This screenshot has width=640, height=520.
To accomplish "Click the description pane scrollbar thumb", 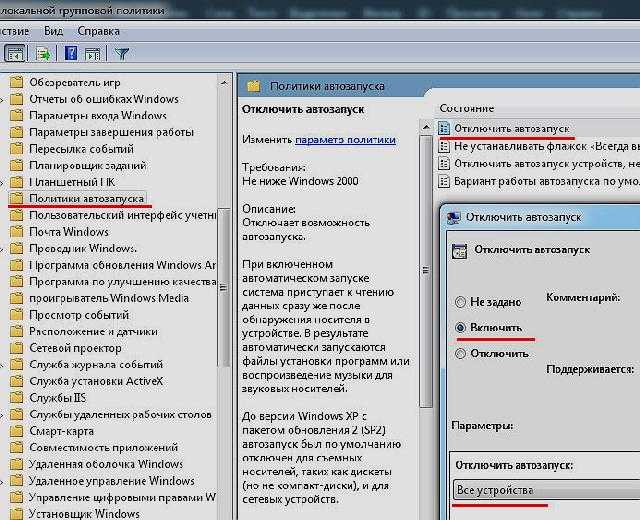I will point(426,271).
